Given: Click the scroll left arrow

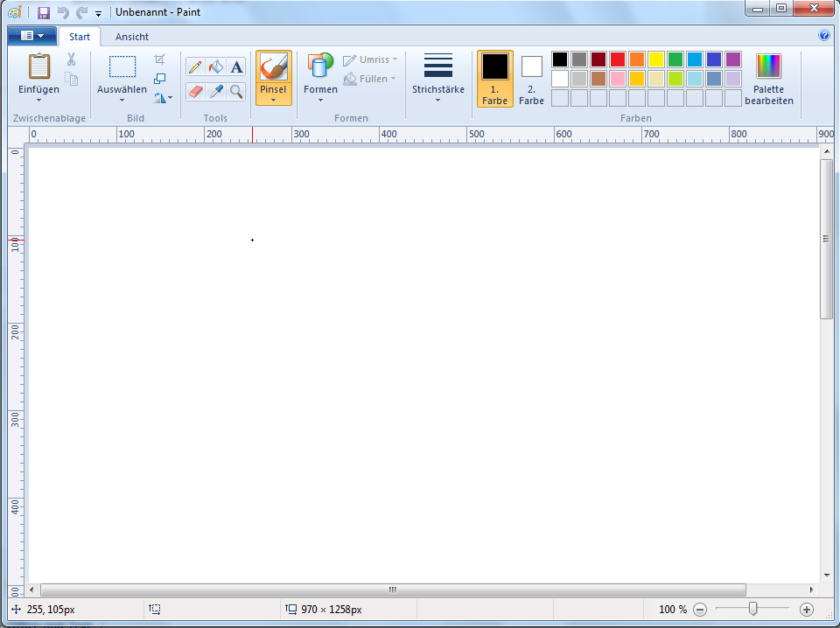Looking at the screenshot, I should pos(31,590).
